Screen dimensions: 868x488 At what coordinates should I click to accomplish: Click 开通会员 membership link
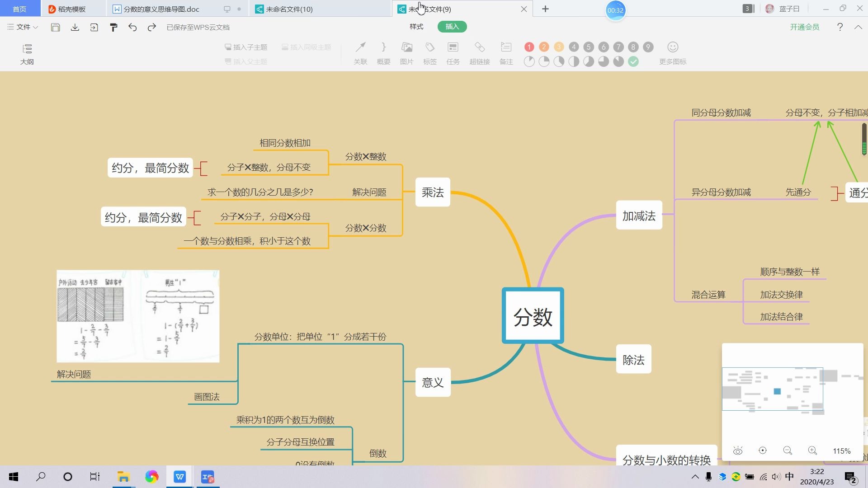805,27
